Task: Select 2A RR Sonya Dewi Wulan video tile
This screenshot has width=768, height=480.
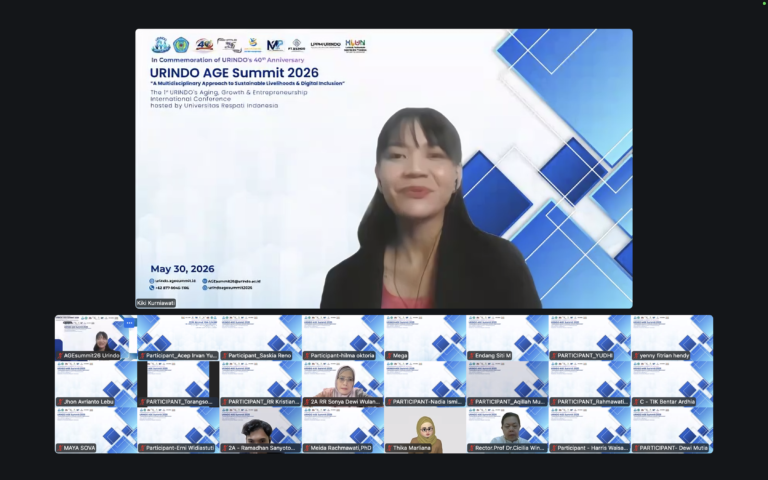Action: (x=343, y=384)
